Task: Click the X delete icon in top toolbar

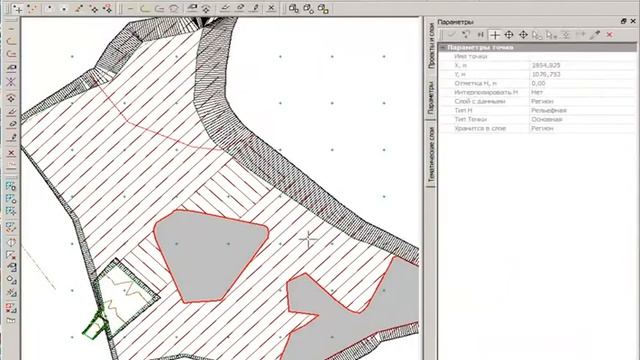Action: [x=271, y=9]
